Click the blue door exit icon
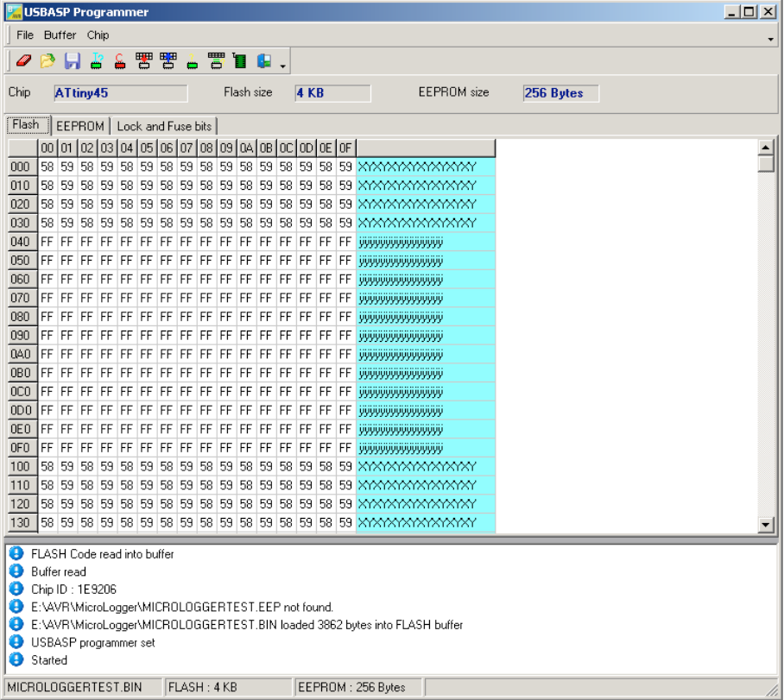Viewport: 784px width, 700px height. click(x=264, y=61)
